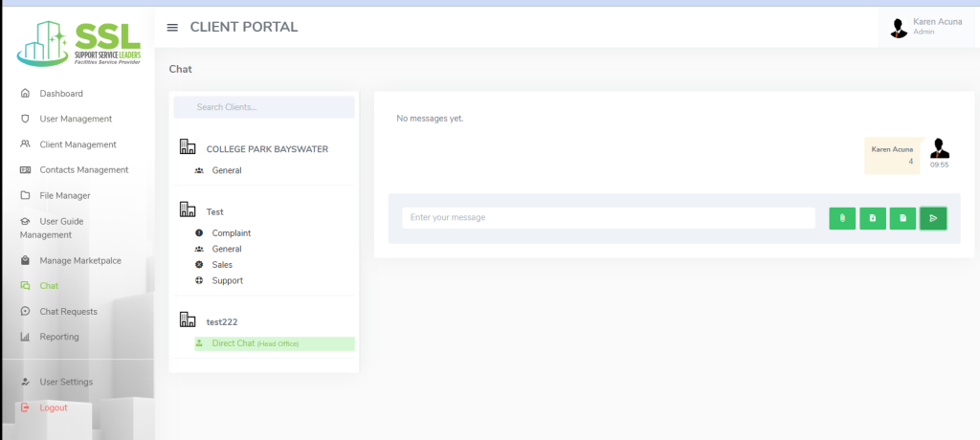Click the Enter your message field
The height and width of the screenshot is (440, 980).
pos(609,217)
